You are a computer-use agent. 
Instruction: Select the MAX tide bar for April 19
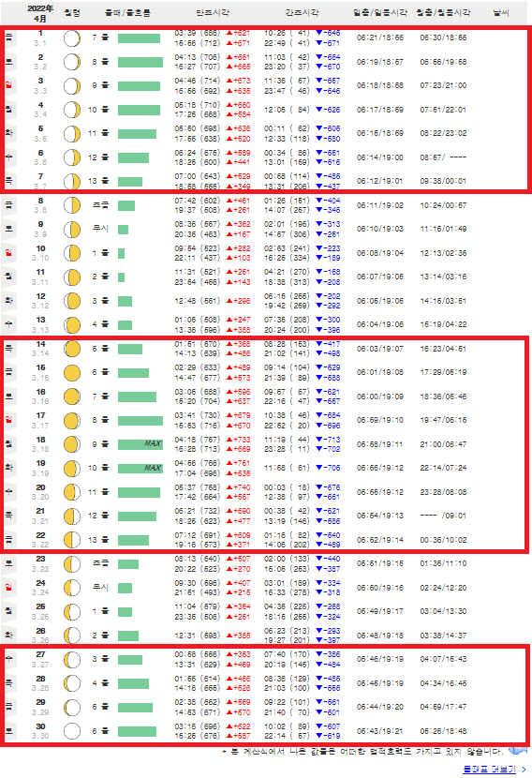click(x=140, y=468)
